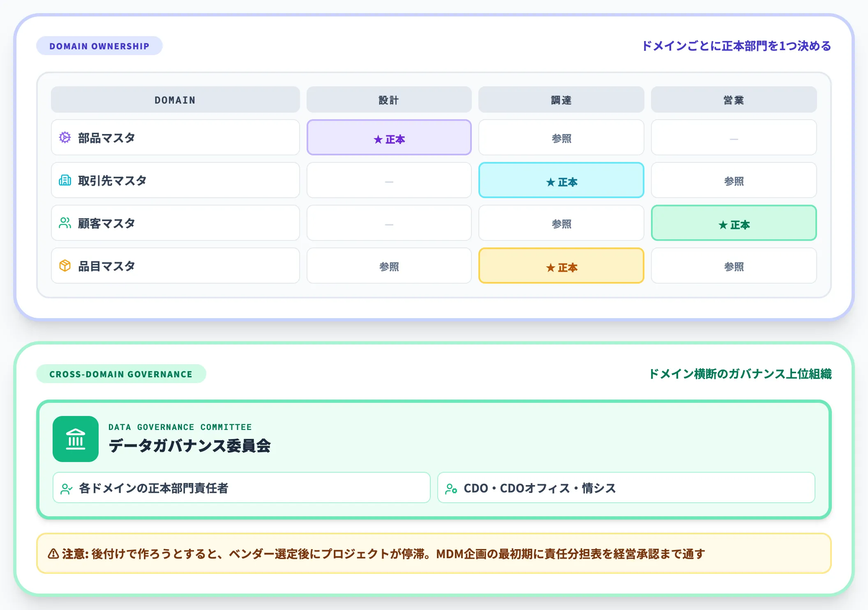Click 参照 in 営業 column of 取引先マスタ row

tap(734, 180)
